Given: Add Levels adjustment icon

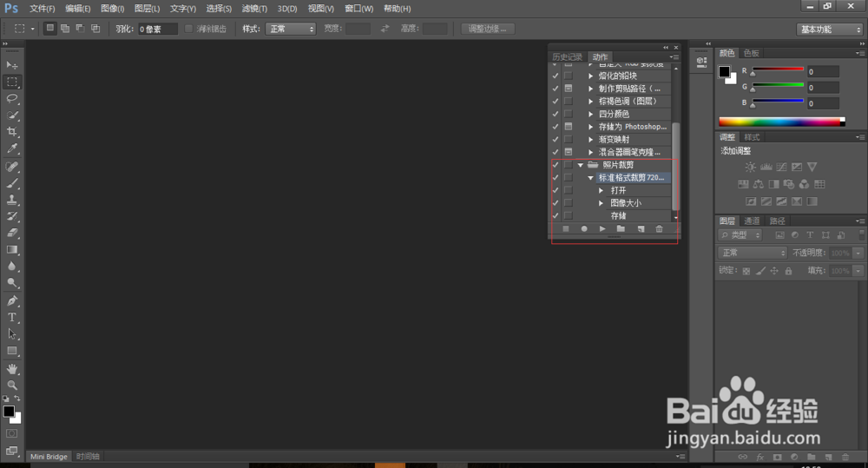Looking at the screenshot, I should tap(766, 167).
